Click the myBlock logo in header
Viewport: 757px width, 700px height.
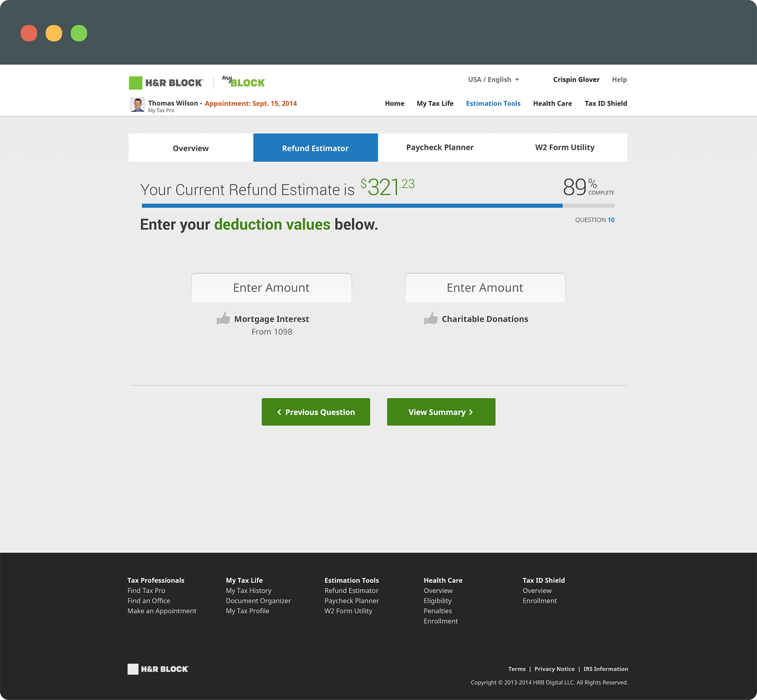(x=244, y=82)
